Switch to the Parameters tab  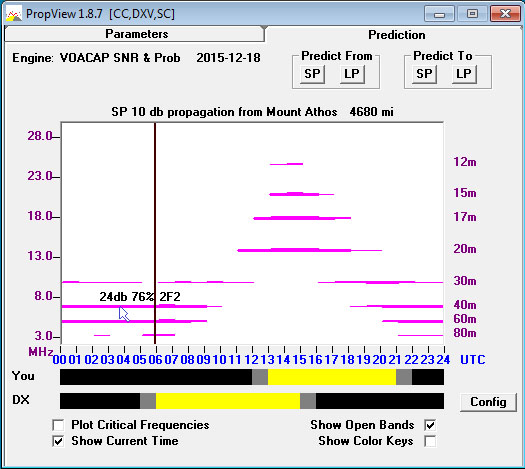(134, 34)
